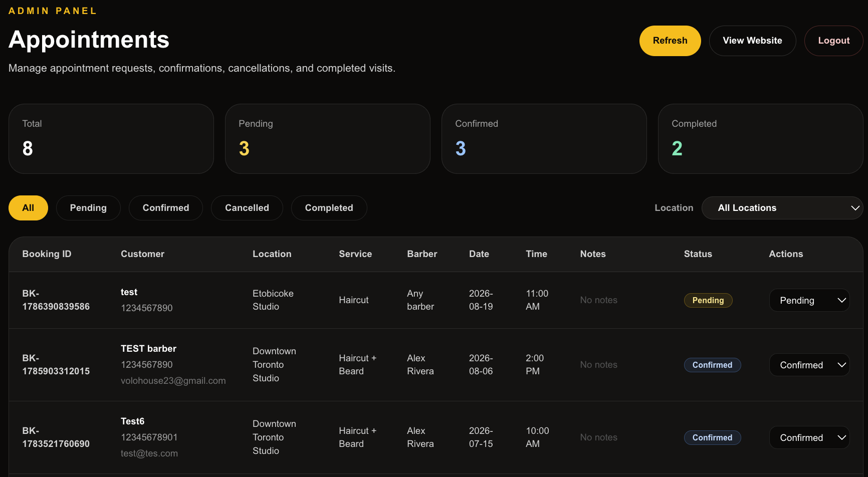Click date 2026-08-06

[481, 365]
